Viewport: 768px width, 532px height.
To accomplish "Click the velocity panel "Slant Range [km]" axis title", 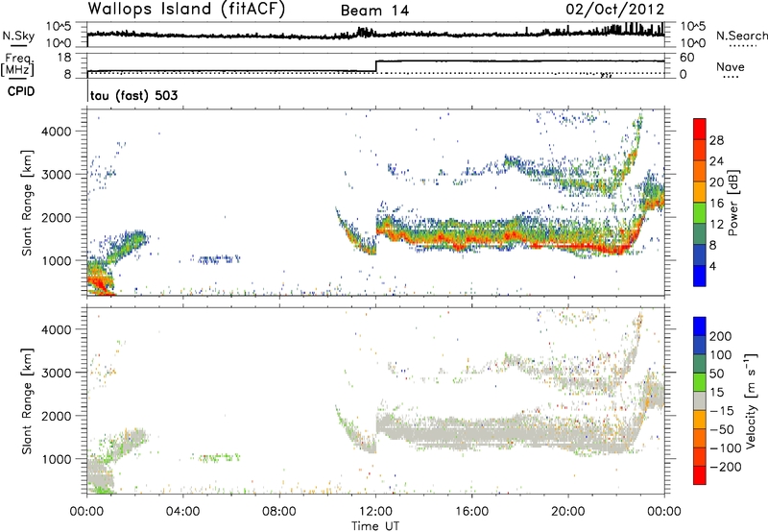I will (27, 400).
